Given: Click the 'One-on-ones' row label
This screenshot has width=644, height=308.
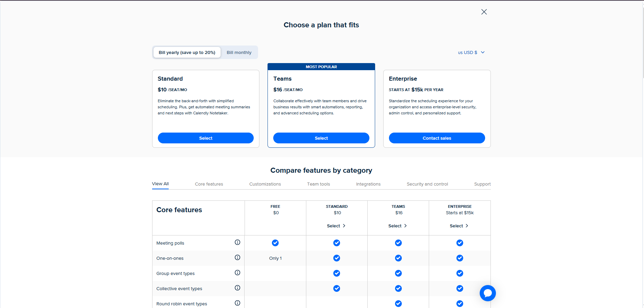Looking at the screenshot, I should 170,258.
